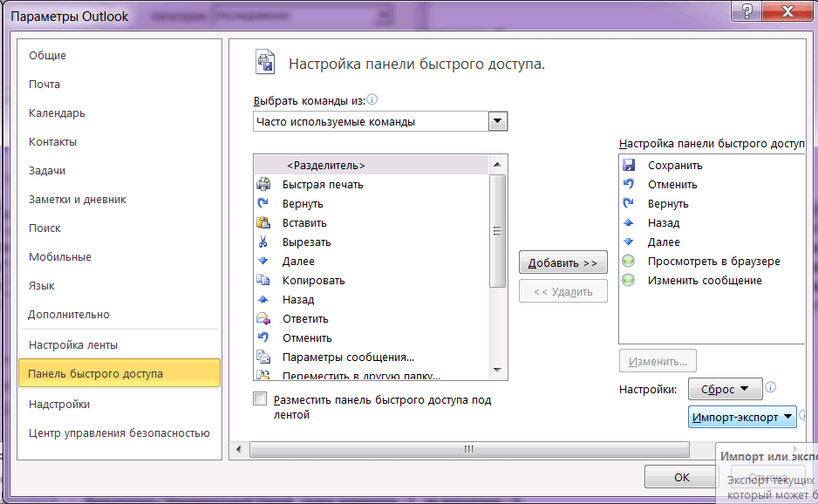
Task: Select Сохранить in the right toolbar list
Action: pos(712,165)
